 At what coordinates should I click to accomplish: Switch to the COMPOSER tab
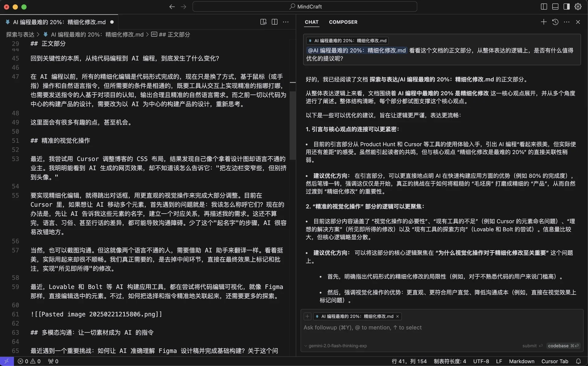[343, 22]
